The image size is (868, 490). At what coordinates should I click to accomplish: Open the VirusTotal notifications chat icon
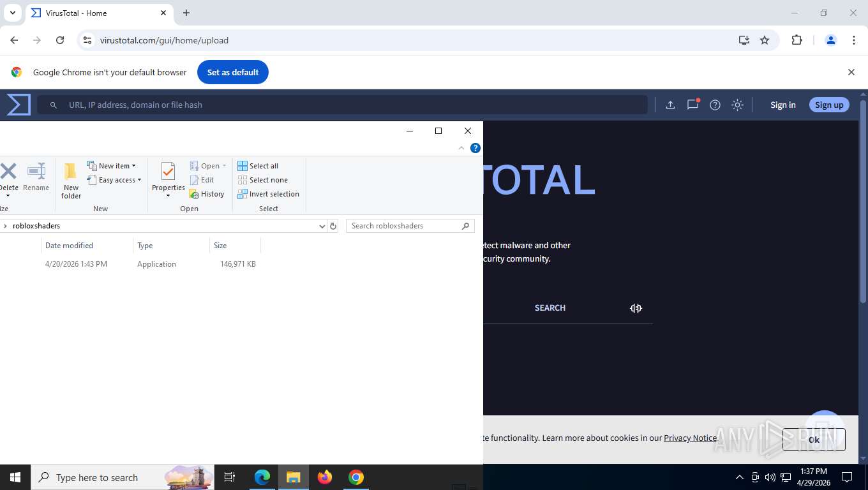click(692, 105)
